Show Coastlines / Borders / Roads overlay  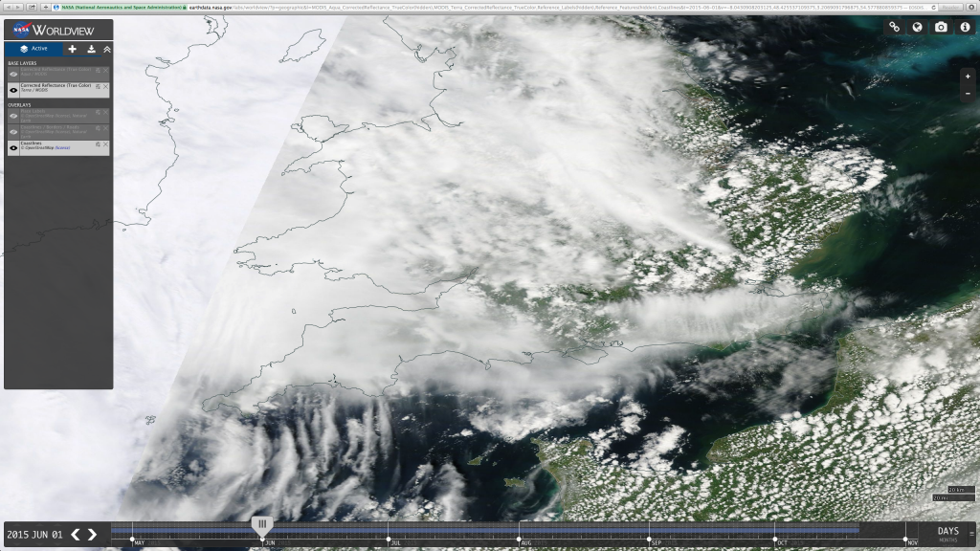click(13, 132)
